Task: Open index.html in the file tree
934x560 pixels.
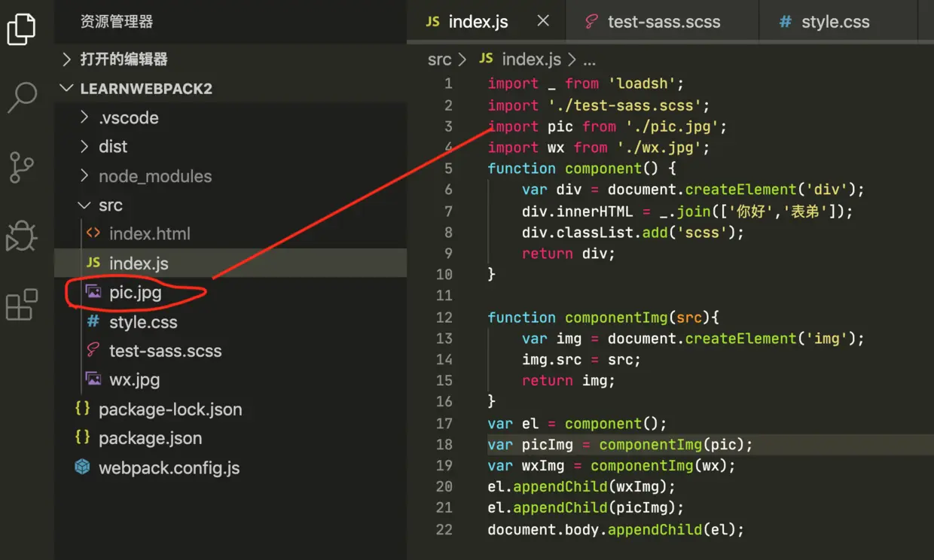Action: click(230, 233)
